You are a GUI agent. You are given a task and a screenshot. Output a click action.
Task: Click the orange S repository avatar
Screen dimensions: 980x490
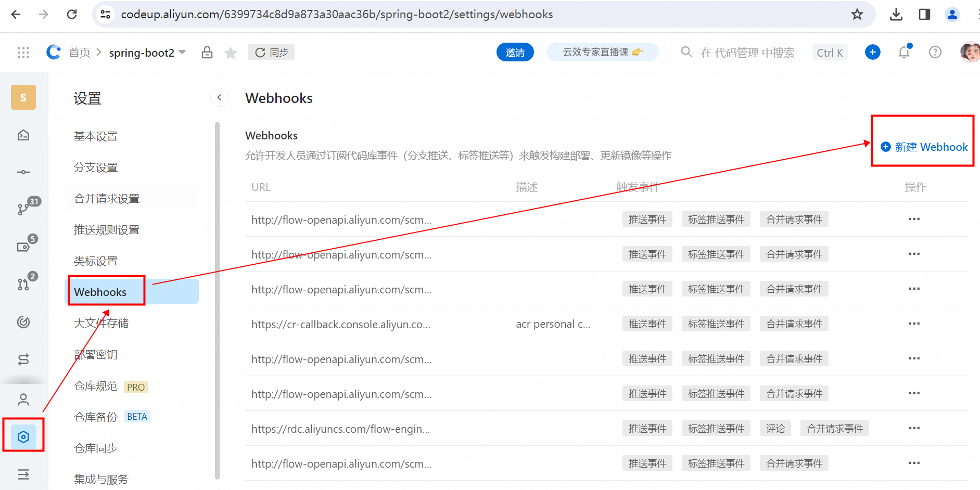[23, 97]
